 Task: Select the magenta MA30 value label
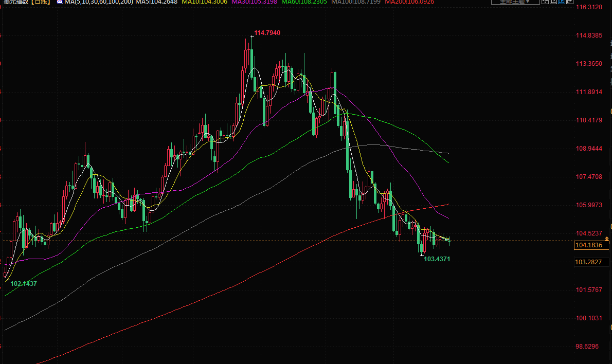(255, 2)
